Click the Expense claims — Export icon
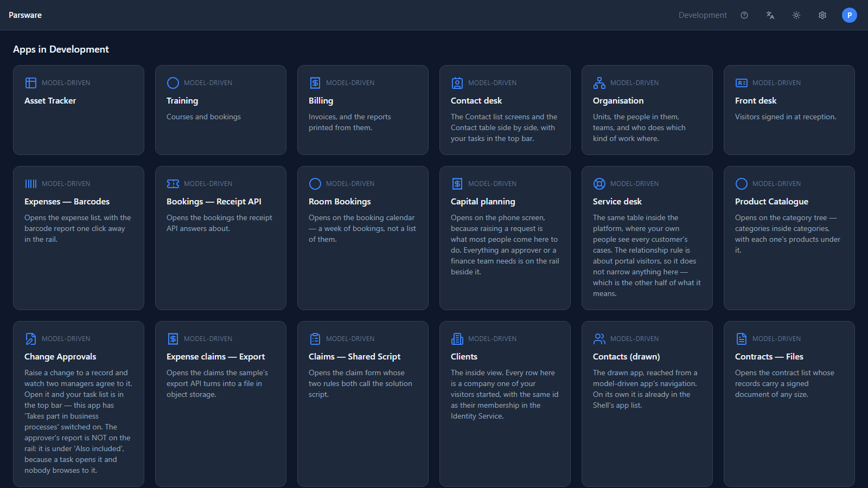This screenshot has width=868, height=488. tap(173, 339)
